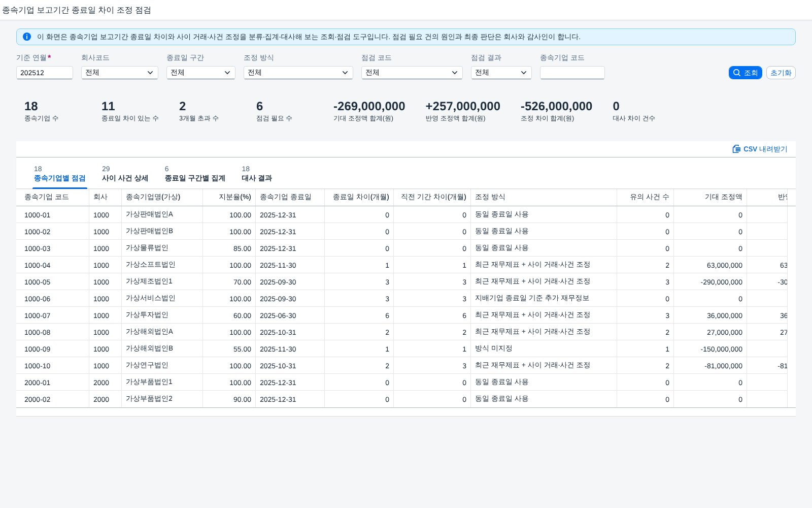Open the 점검 코드 dropdown

point(412,73)
